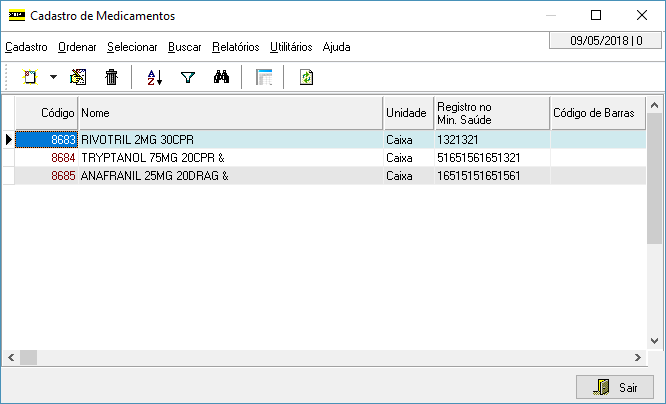This screenshot has width=666, height=404.
Task: Click the Sair button
Action: (615, 387)
